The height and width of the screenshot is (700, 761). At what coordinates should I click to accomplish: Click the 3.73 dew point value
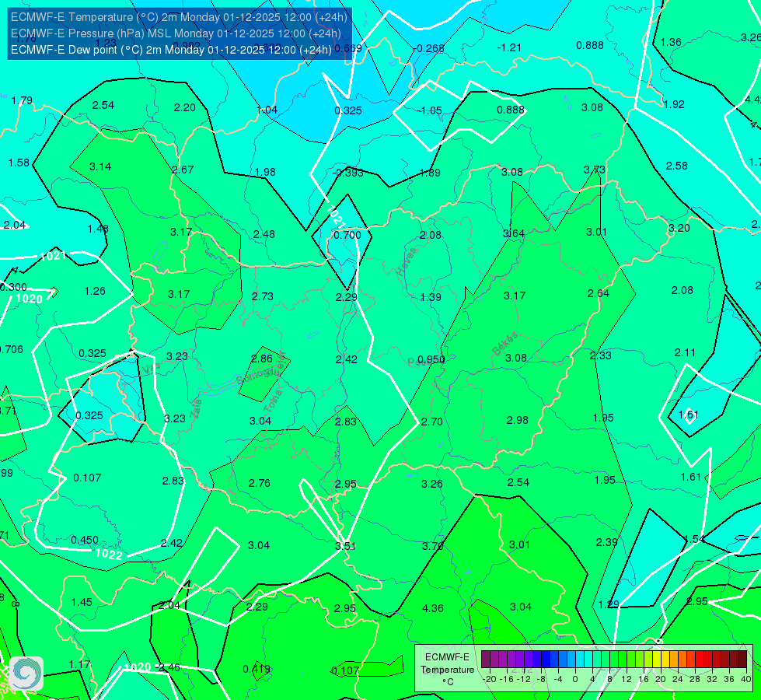(x=595, y=170)
